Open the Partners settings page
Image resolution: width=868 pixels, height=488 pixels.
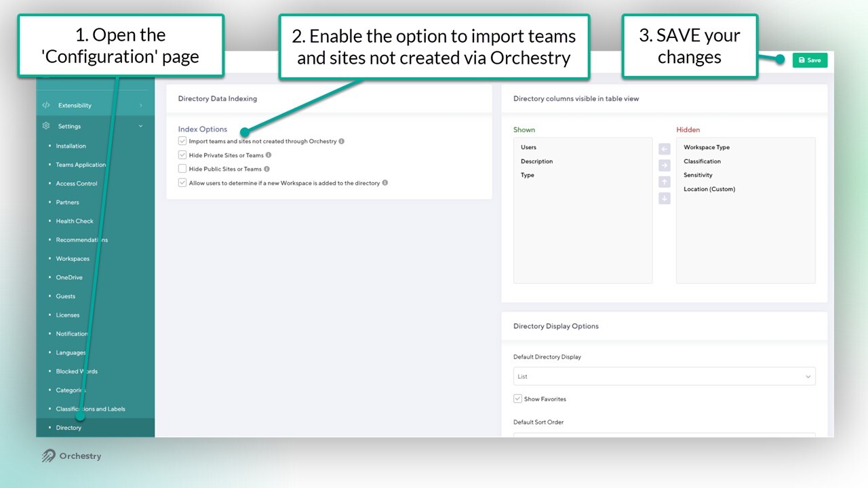[x=67, y=202]
